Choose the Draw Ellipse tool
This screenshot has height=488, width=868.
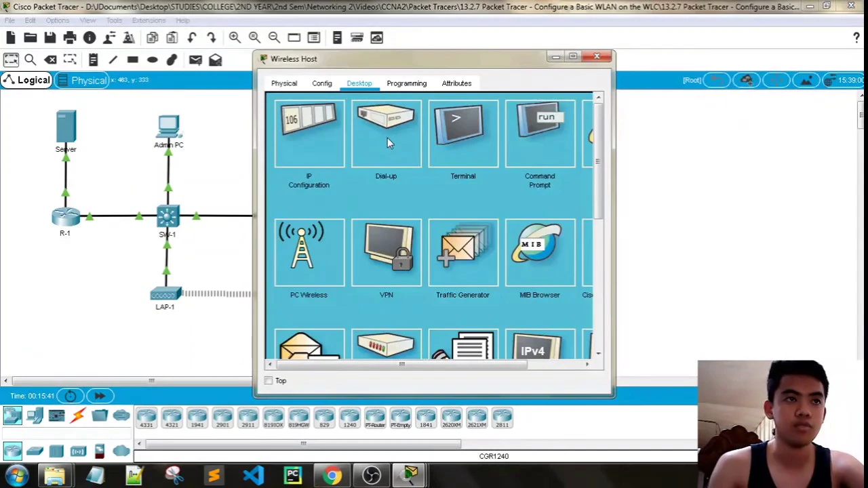click(x=153, y=60)
